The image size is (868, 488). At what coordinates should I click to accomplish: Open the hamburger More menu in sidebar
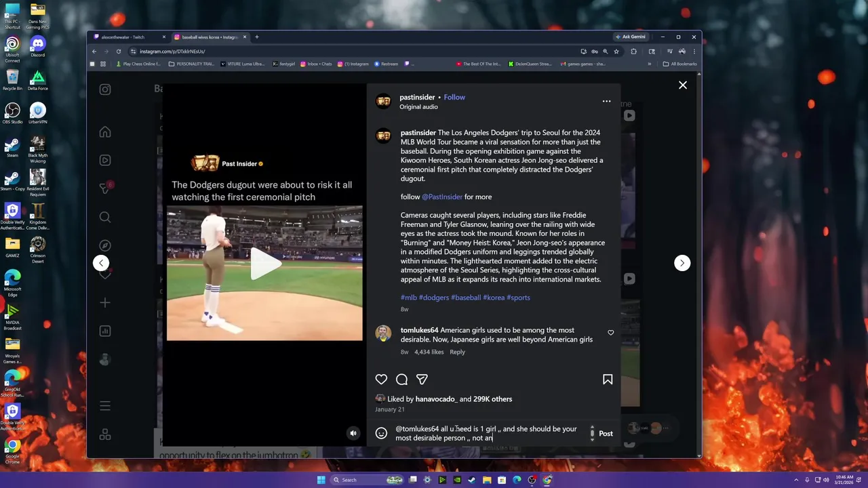click(x=105, y=406)
